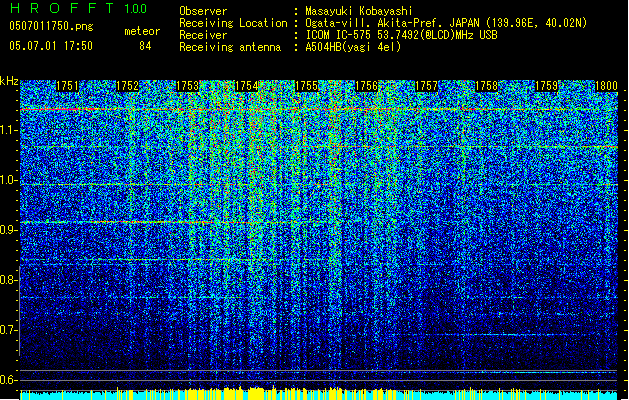629x400 pixels.
Task: Click the 1759 time marker
Action: coord(546,86)
